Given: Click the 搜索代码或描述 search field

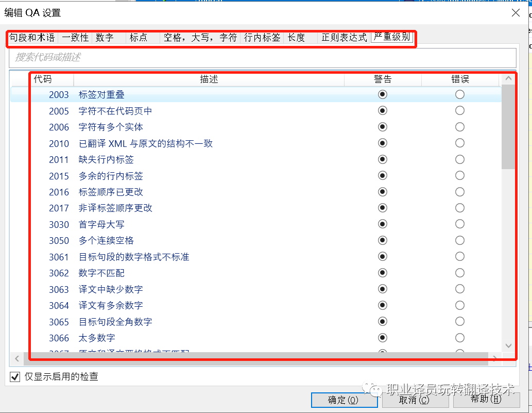Looking at the screenshot, I should click(x=263, y=57).
